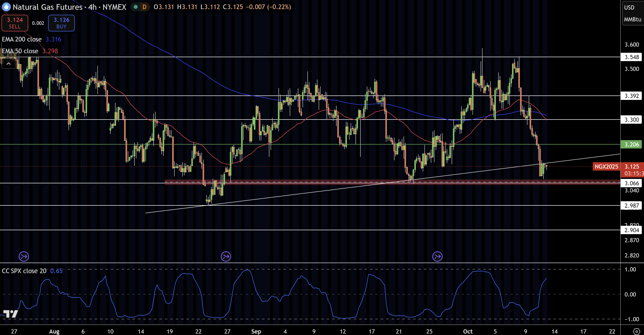644x335 pixels.
Task: Select the EMA 50 close legend
Action: [x=20, y=51]
